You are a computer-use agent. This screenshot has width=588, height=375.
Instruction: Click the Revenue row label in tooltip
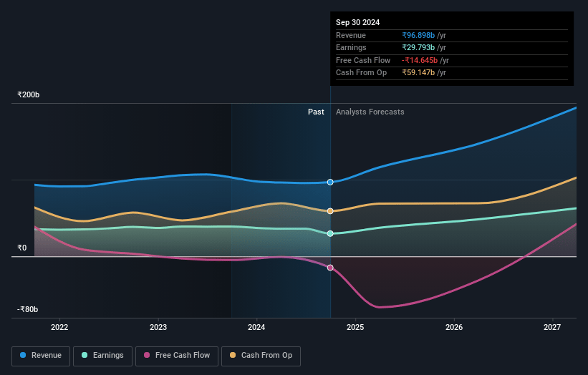[351, 35]
